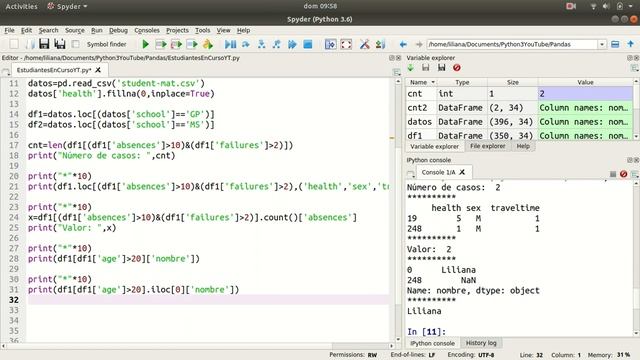640x360 pixels.
Task: Run cell and advance icon
Action: [x=176, y=44]
